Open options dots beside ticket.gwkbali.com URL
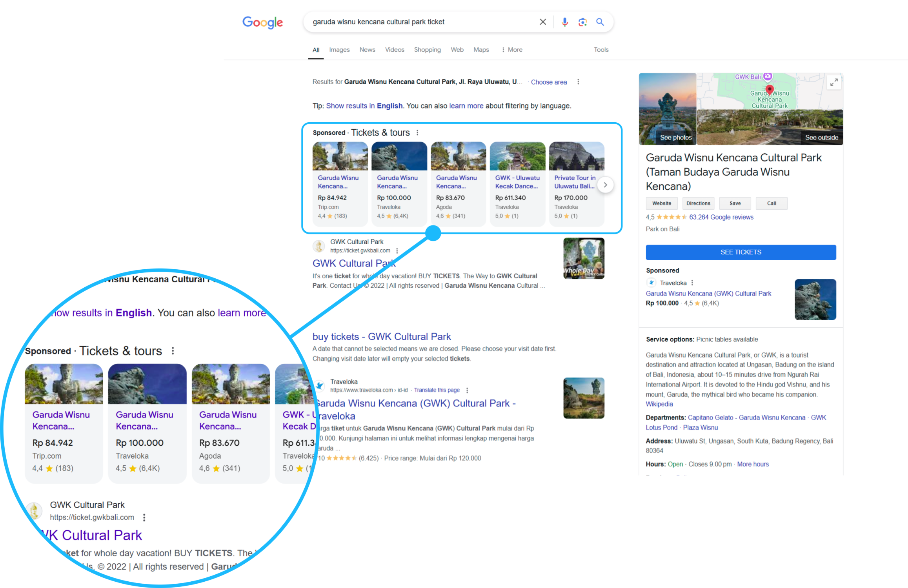Viewport: 908px width, 588px height. click(x=397, y=250)
